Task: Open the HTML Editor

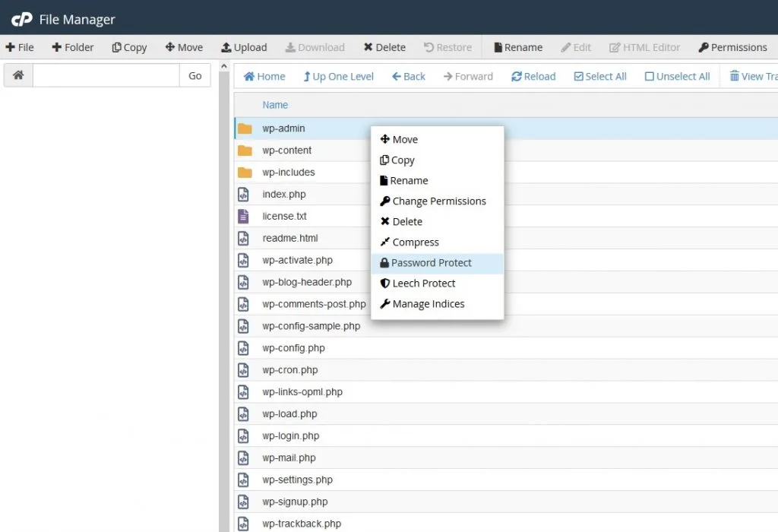Action: tap(644, 47)
